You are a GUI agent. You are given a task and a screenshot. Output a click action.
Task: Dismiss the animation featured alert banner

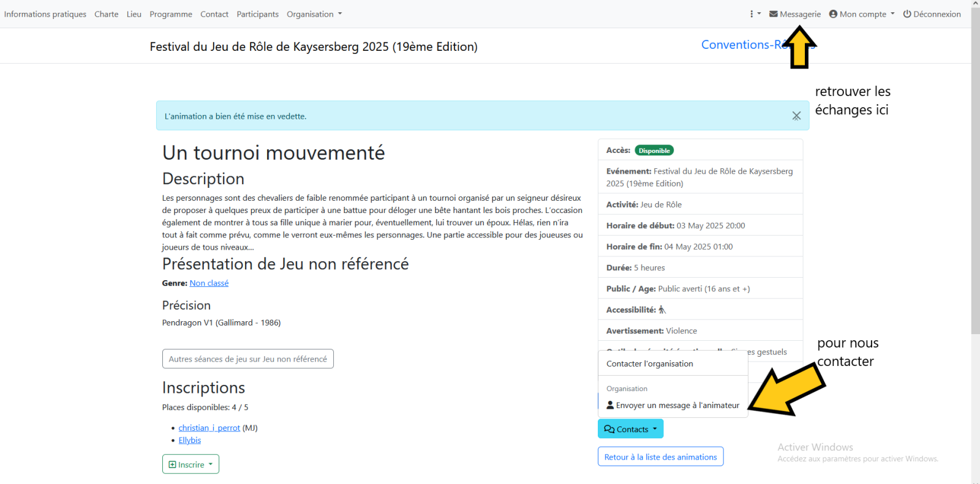click(796, 116)
